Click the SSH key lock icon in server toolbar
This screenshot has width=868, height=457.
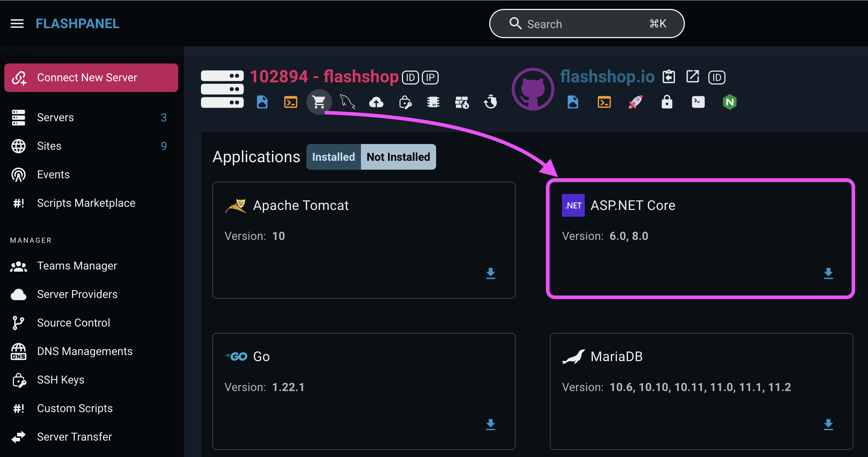tap(405, 102)
